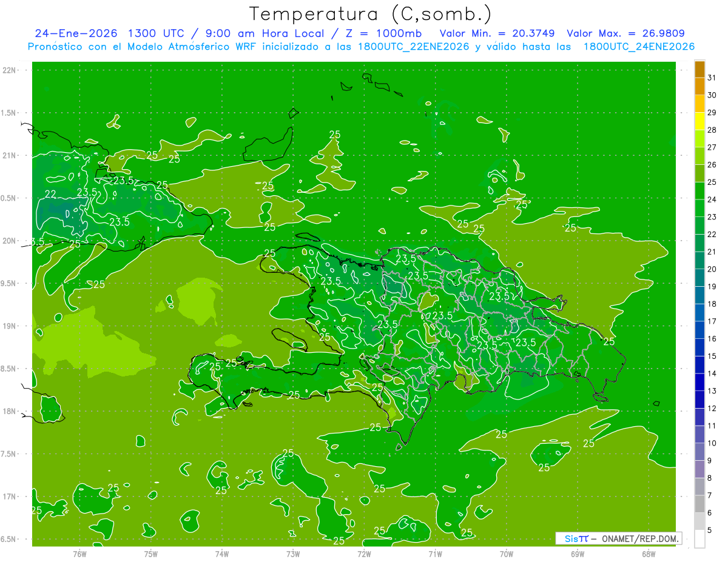Click the "Temperatura (C,somb.)" map title

pyautogui.click(x=371, y=14)
